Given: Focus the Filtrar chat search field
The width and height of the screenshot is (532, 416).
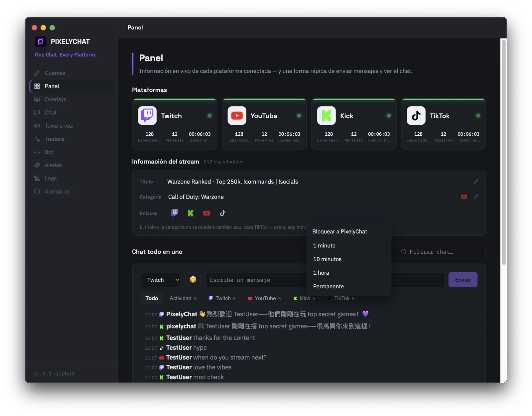Looking at the screenshot, I should click(x=441, y=252).
